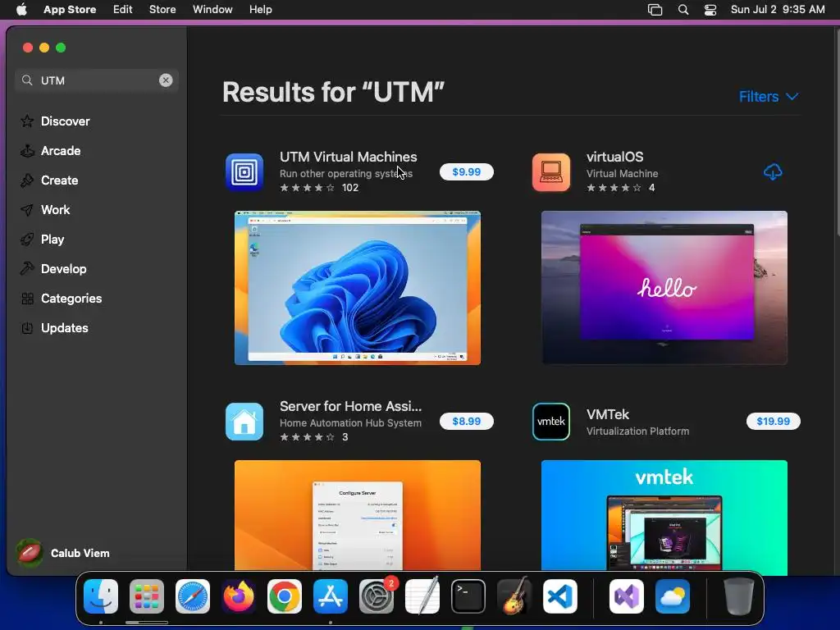Launch Visual Studio Code from the Dock

(x=560, y=596)
